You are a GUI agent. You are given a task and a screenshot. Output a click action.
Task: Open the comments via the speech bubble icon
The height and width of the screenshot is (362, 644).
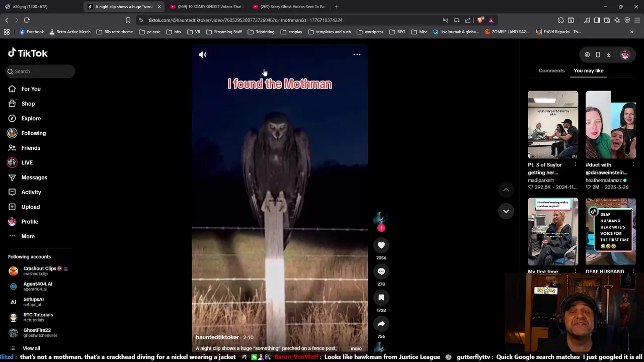381,271
